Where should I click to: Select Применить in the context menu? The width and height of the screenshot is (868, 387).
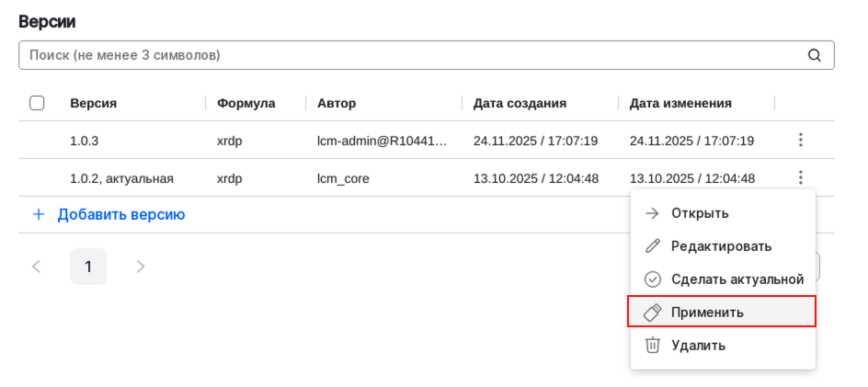pos(707,313)
